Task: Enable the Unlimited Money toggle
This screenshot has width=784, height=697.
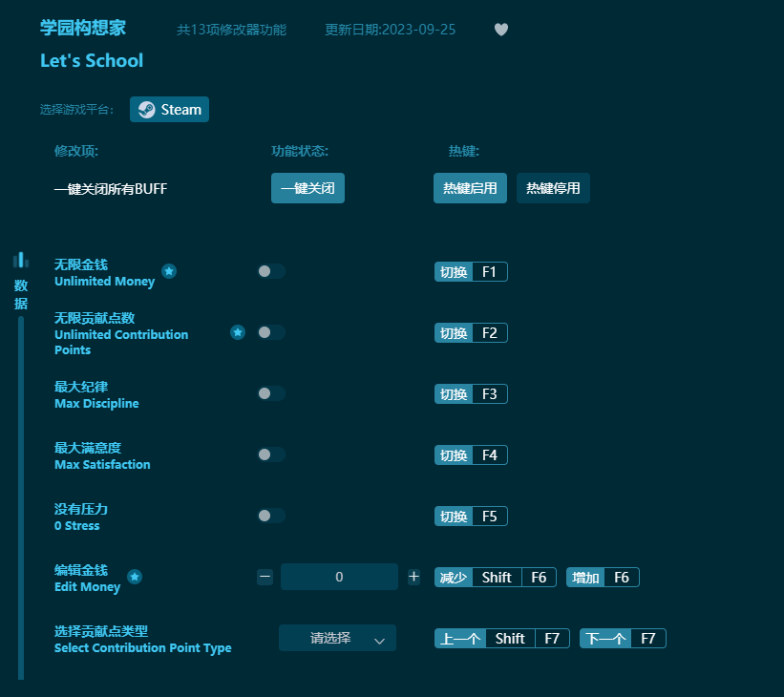Action: [270, 271]
